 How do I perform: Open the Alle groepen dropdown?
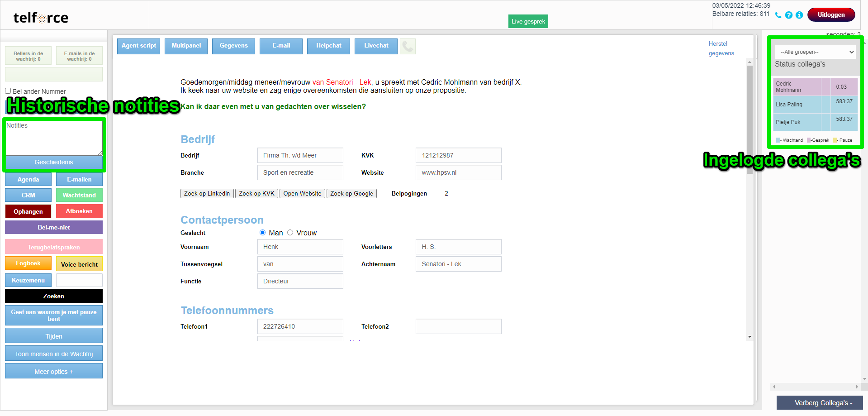tap(815, 52)
